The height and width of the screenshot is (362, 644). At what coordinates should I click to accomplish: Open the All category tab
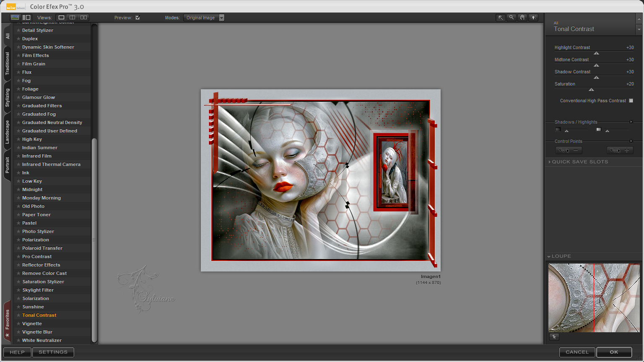[7, 36]
